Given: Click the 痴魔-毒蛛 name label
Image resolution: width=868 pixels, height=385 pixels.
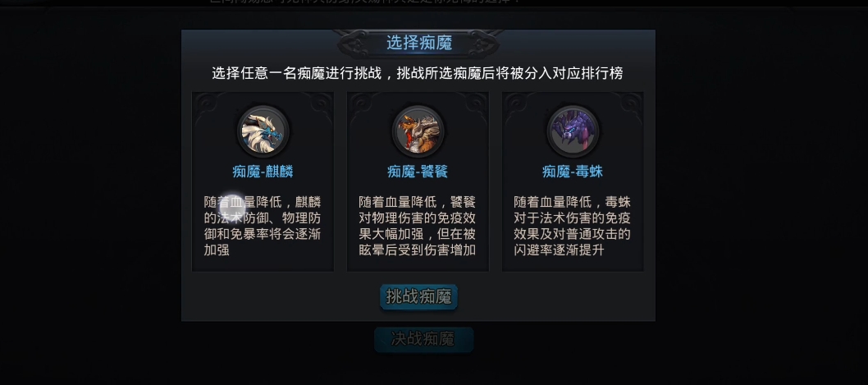Looking at the screenshot, I should point(573,172).
